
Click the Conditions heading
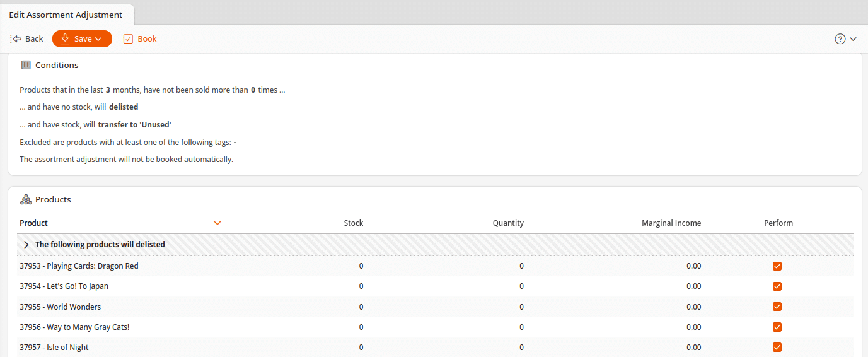tap(57, 65)
